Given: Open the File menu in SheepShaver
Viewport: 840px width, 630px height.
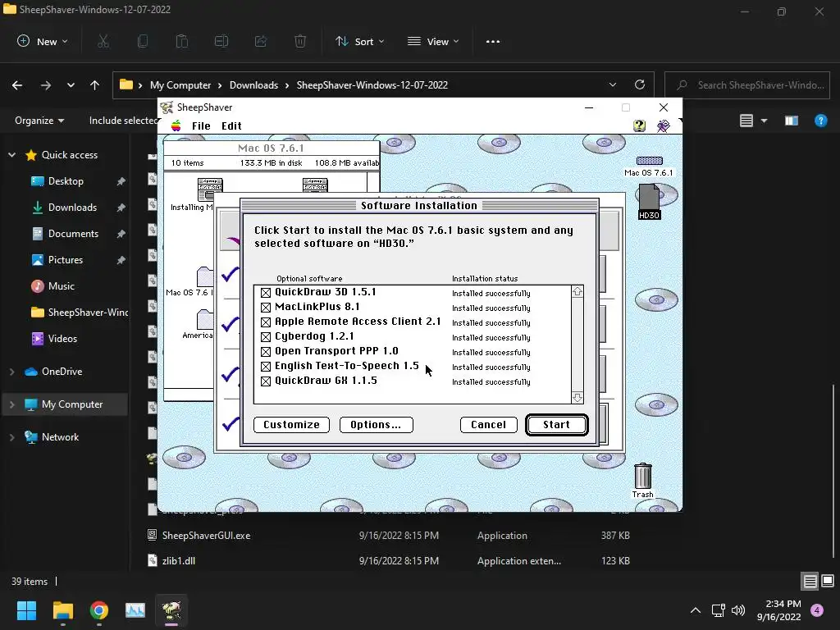Looking at the screenshot, I should click(201, 126).
